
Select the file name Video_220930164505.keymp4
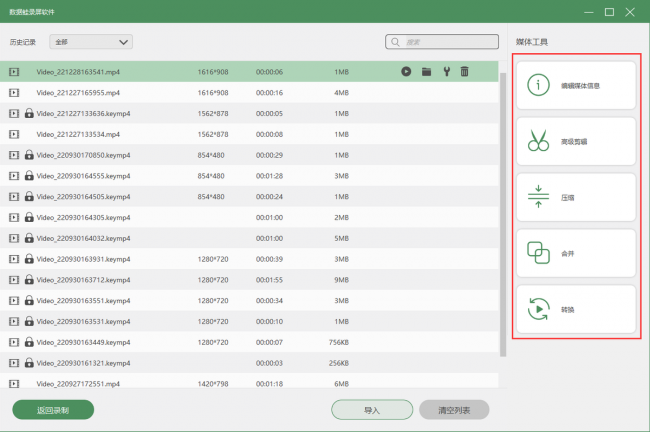tap(83, 197)
